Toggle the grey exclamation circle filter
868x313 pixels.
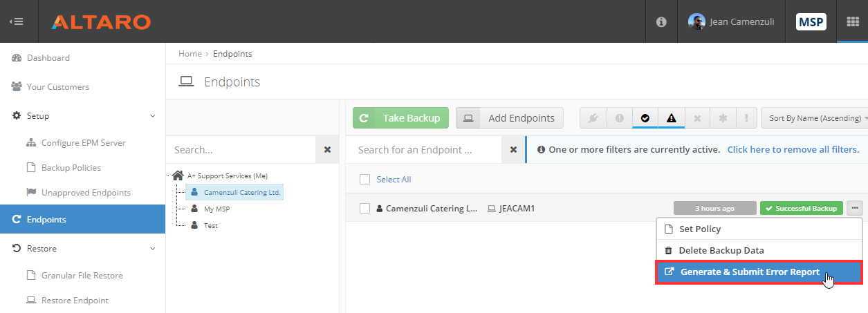click(x=619, y=118)
